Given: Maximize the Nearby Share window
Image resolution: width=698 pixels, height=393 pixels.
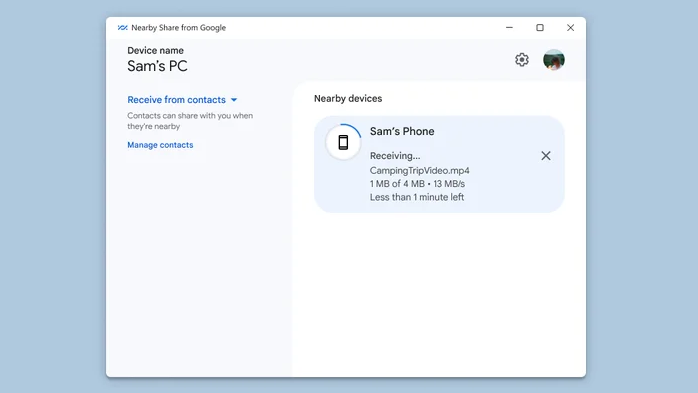Looking at the screenshot, I should coord(540,28).
